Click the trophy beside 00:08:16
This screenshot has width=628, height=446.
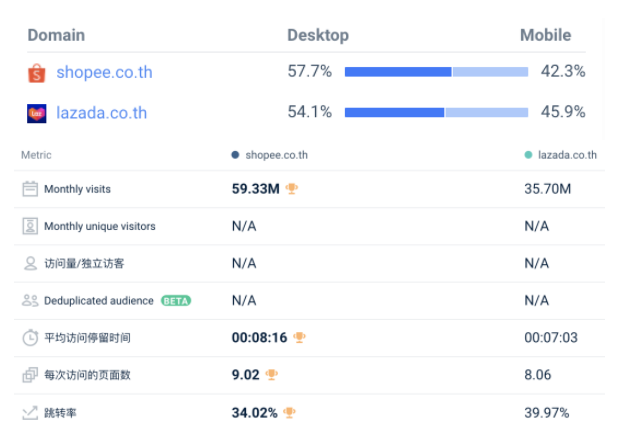point(299,338)
